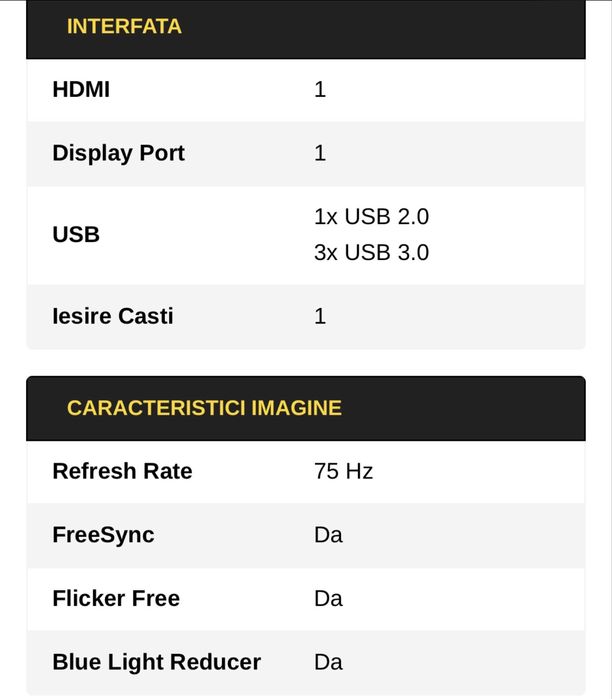This screenshot has width=612, height=699.
Task: Select the FreeSync label
Action: click(x=103, y=535)
